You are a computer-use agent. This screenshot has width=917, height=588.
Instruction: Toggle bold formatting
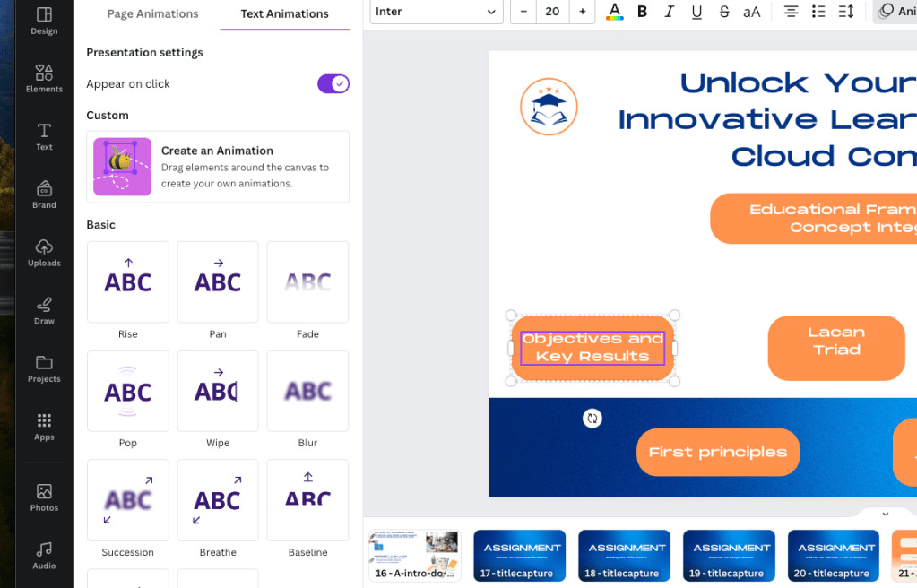coord(642,12)
